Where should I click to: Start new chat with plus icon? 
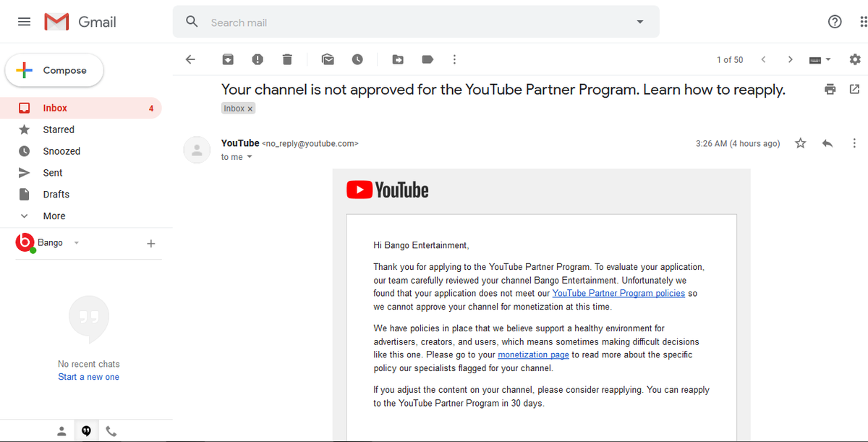coord(151,244)
